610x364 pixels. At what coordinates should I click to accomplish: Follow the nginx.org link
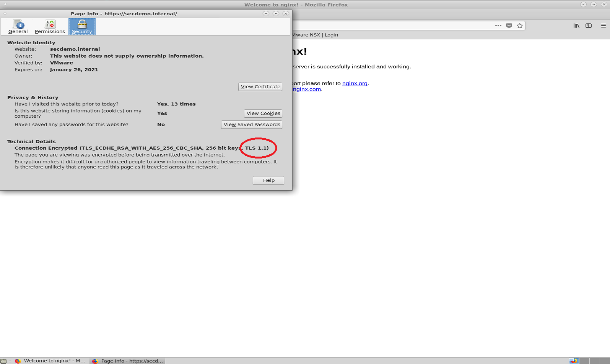pyautogui.click(x=355, y=83)
